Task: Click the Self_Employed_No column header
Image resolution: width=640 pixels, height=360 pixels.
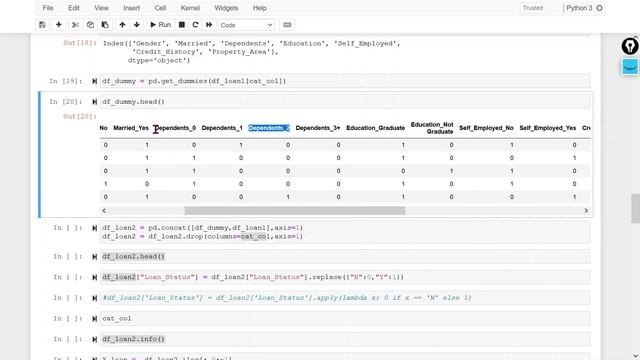Action: pos(486,128)
